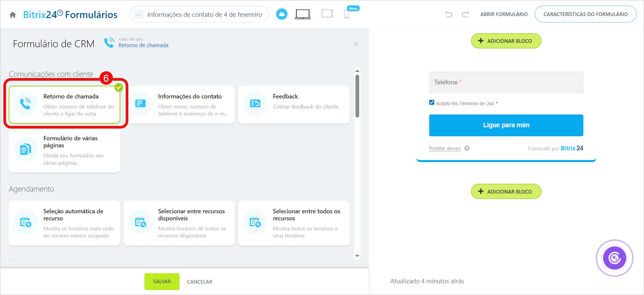This screenshot has width=644, height=295.
Task: Switch to tablet preview icon
Action: coord(327,14)
